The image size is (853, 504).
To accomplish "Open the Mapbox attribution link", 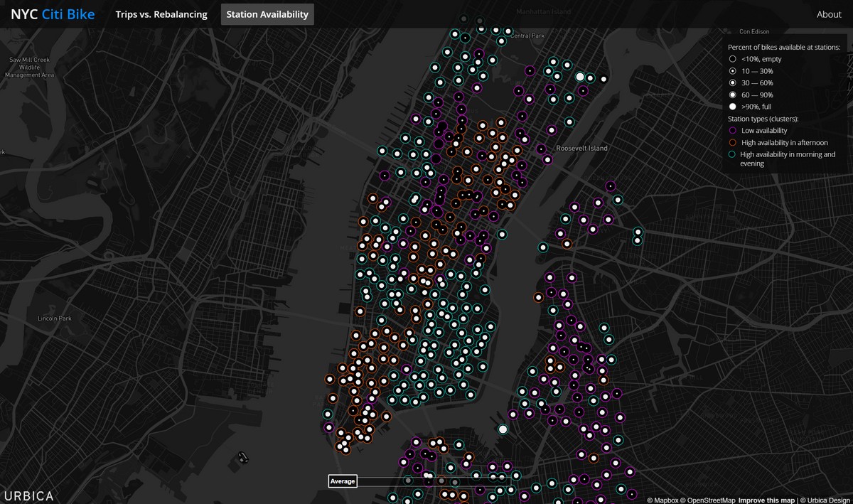I will click(662, 500).
